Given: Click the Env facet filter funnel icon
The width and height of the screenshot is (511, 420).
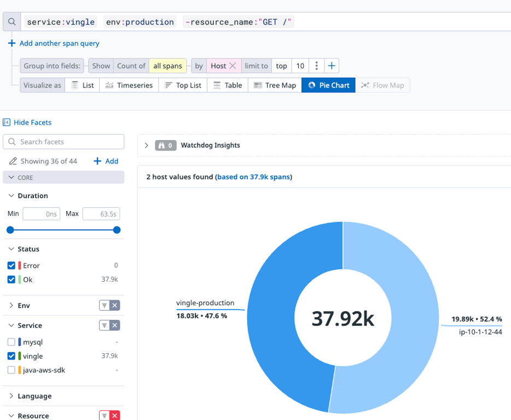Looking at the screenshot, I should point(104,305).
